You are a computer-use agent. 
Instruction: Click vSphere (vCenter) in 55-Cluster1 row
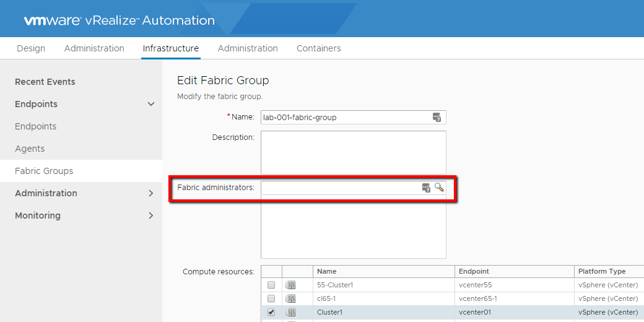pos(608,285)
